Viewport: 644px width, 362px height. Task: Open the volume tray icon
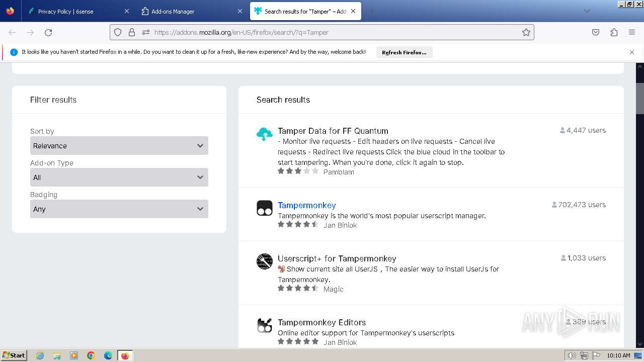tap(572, 355)
